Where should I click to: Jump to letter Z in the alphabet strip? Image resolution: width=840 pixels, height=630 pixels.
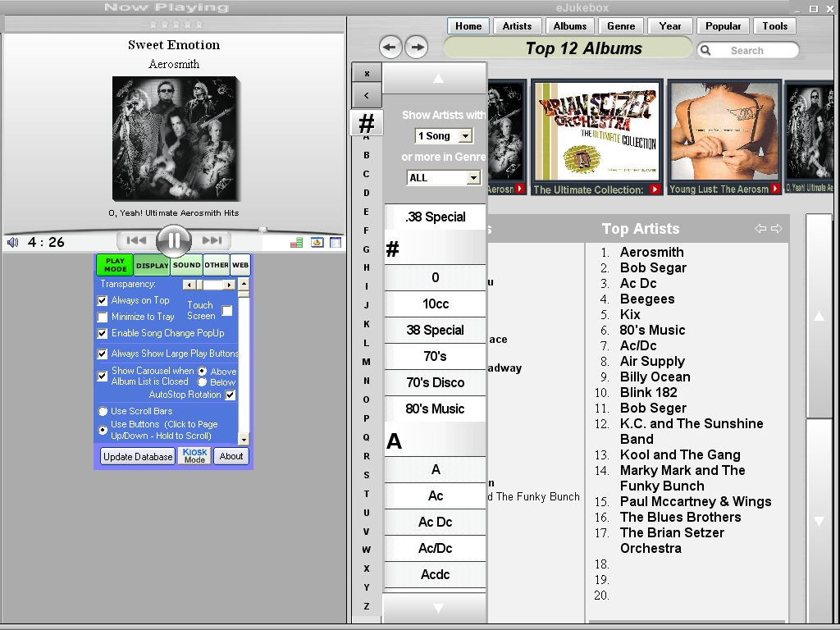pyautogui.click(x=367, y=606)
